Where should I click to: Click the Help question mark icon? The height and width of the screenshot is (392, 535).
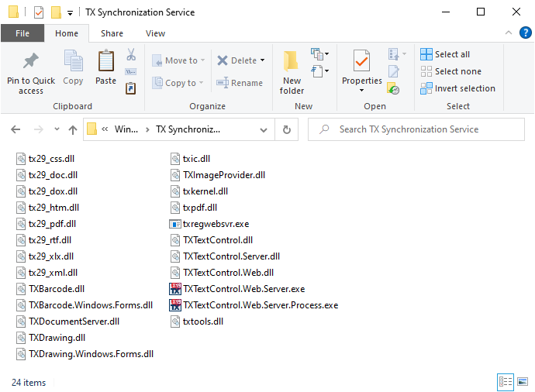pyautogui.click(x=525, y=33)
